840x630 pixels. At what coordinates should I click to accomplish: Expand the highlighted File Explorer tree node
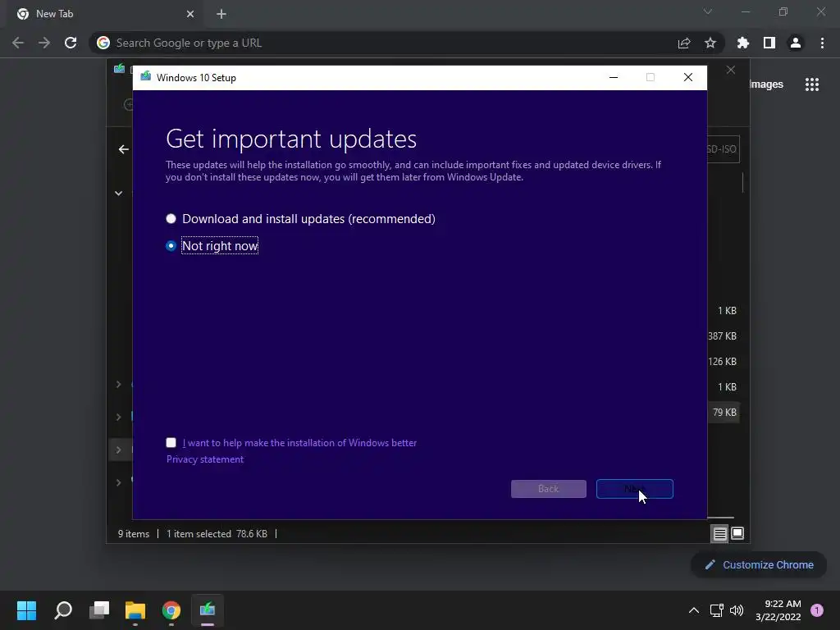point(118,450)
